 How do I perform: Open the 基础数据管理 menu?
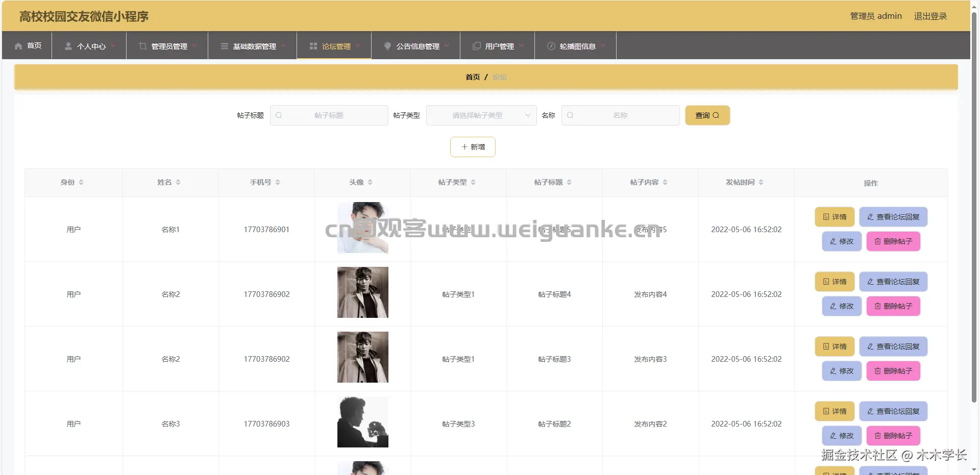click(253, 45)
